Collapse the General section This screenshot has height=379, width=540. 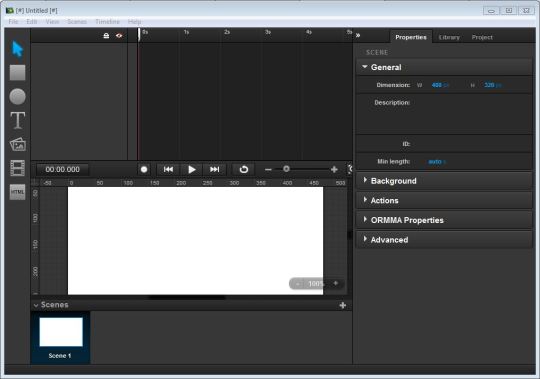[444, 67]
